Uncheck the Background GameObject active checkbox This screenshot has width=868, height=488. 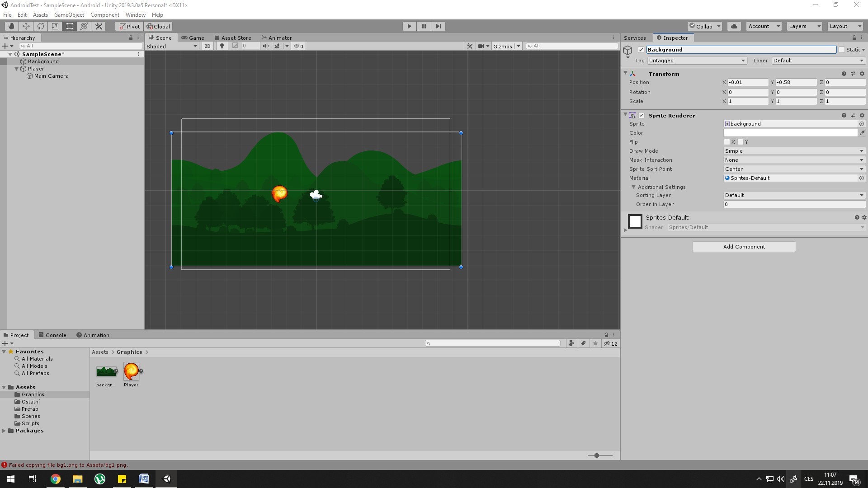point(641,50)
